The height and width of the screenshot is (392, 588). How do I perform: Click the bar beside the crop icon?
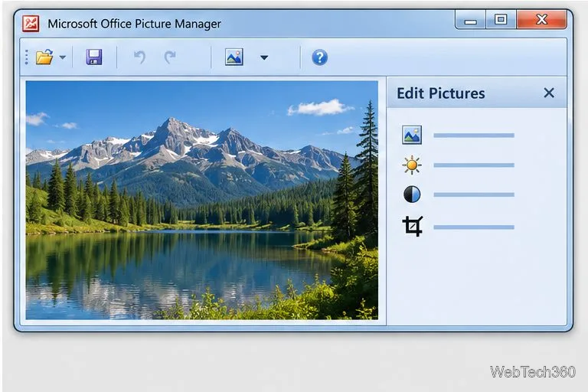click(474, 227)
